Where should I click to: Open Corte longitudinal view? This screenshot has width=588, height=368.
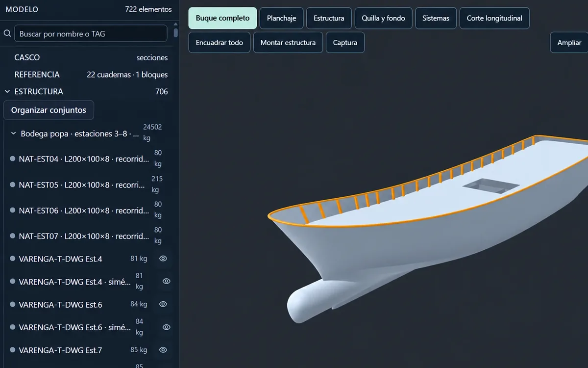494,18
